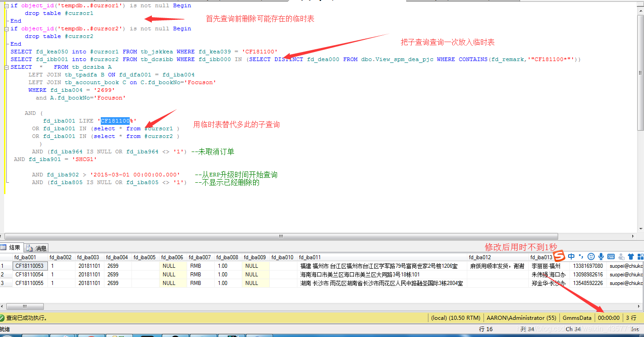Switch to the 消息 messages tab
The height and width of the screenshot is (337, 644).
(37, 248)
